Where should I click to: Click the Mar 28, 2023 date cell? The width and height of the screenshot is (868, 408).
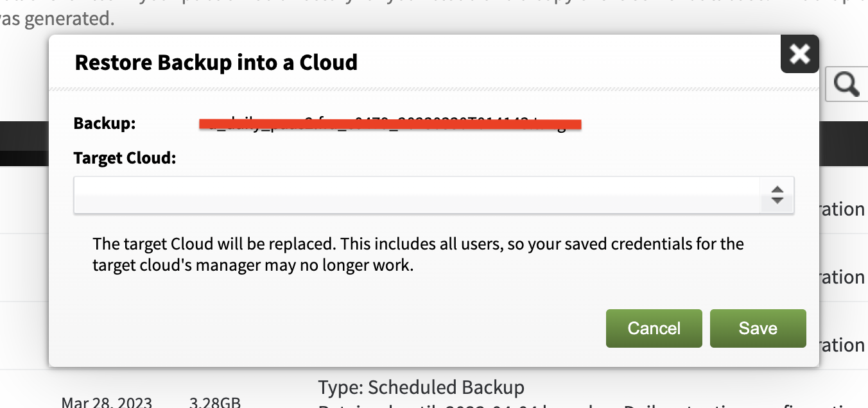[107, 402]
